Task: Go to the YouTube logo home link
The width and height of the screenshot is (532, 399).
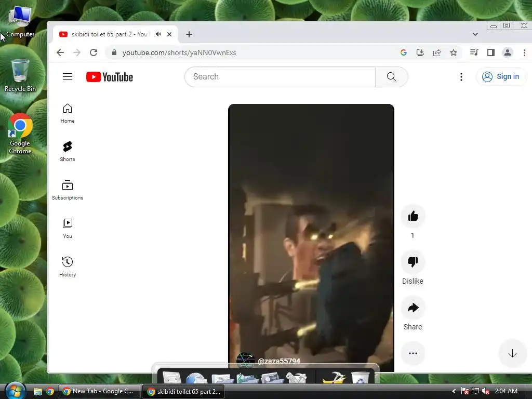Action: [109, 77]
